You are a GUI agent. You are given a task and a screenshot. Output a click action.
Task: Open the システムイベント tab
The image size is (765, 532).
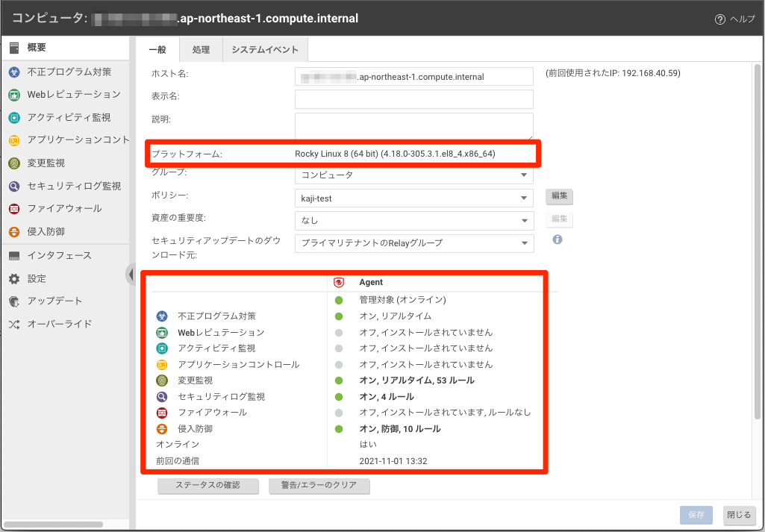[266, 49]
